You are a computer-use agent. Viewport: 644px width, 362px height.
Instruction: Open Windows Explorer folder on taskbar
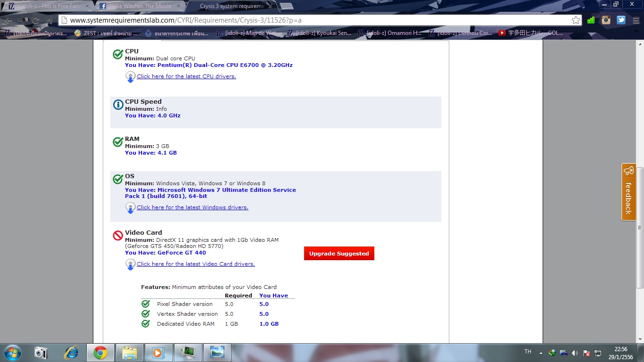point(129,353)
